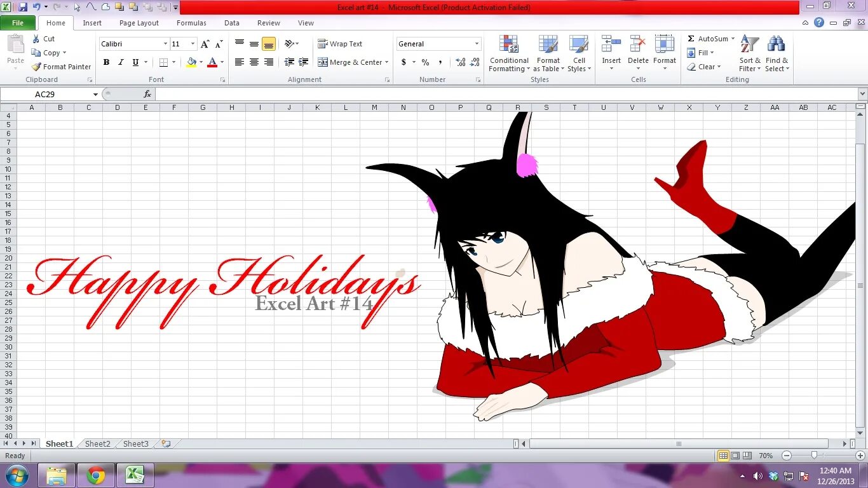Open Excel Help question mark
Screen dimensions: 868x488
[x=819, y=22]
